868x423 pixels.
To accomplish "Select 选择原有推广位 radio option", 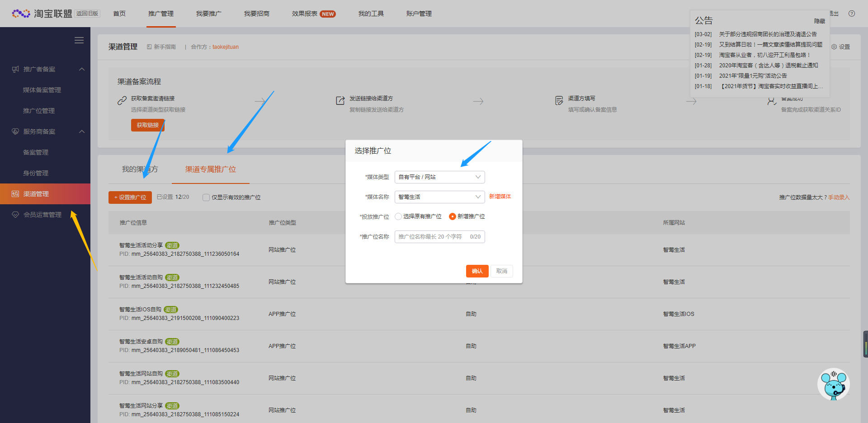I will point(398,216).
